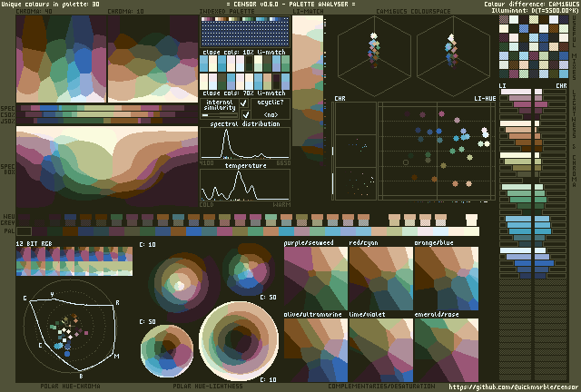Click the 12 BIT RGB strip

pyautogui.click(x=74, y=261)
